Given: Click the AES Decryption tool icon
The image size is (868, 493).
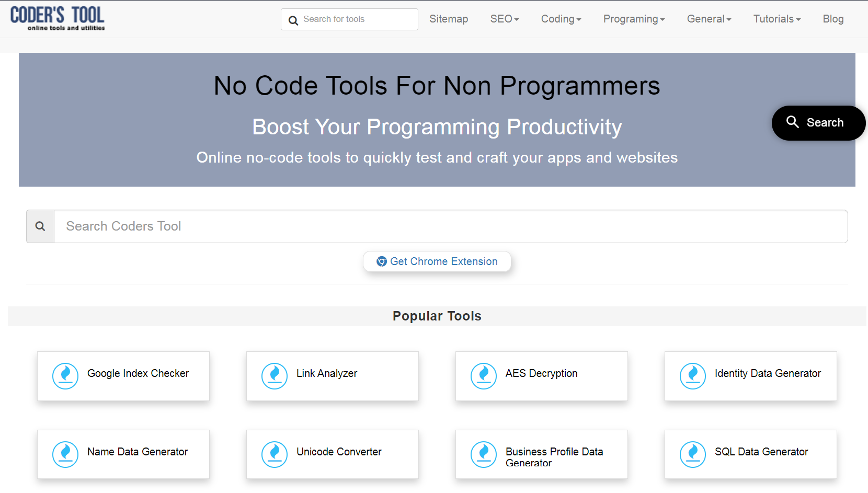Looking at the screenshot, I should pos(484,376).
